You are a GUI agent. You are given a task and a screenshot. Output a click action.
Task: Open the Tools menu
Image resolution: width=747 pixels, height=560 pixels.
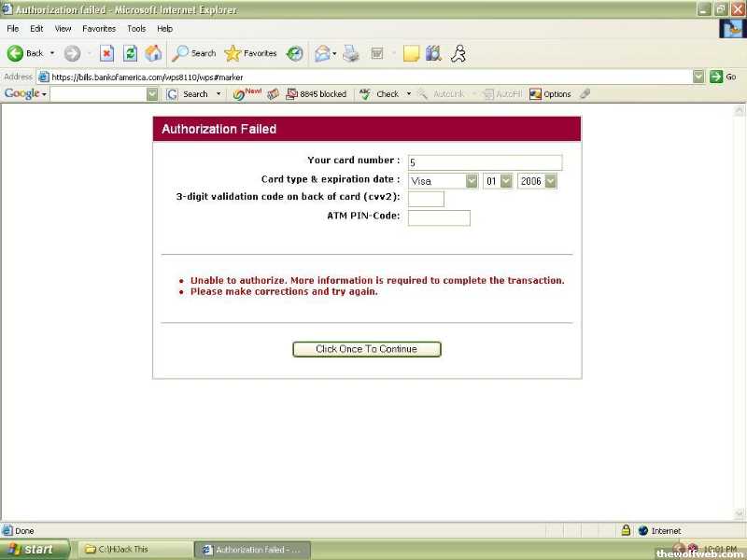136,29
